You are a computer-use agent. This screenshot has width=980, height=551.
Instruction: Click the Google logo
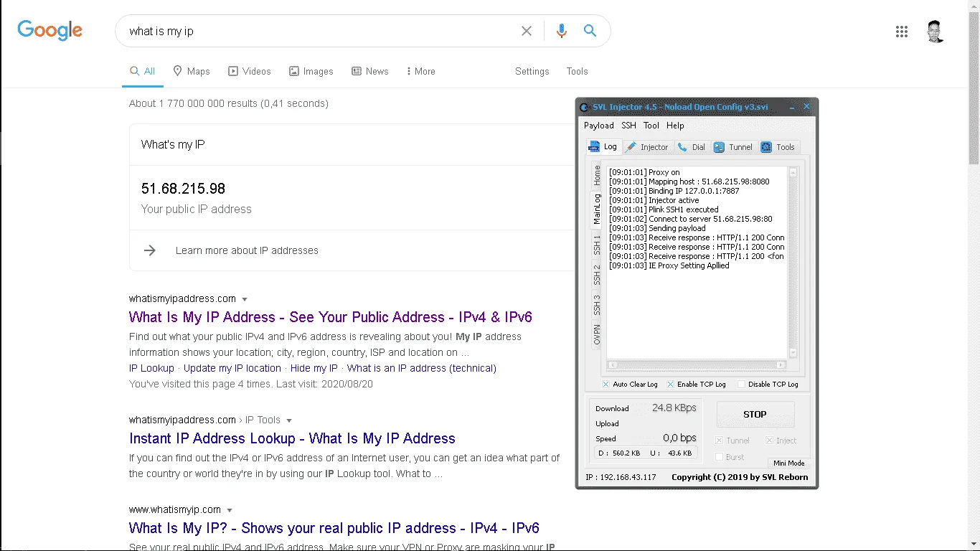50,30
